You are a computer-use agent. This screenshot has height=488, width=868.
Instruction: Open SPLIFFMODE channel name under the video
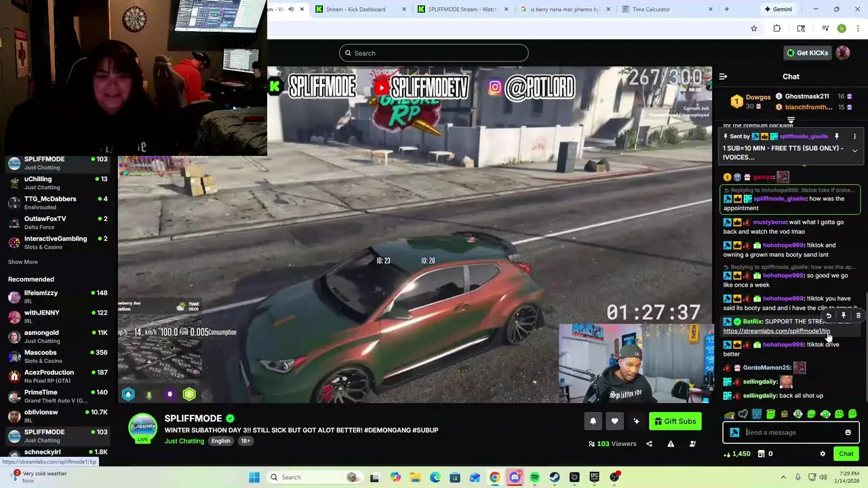pyautogui.click(x=193, y=418)
